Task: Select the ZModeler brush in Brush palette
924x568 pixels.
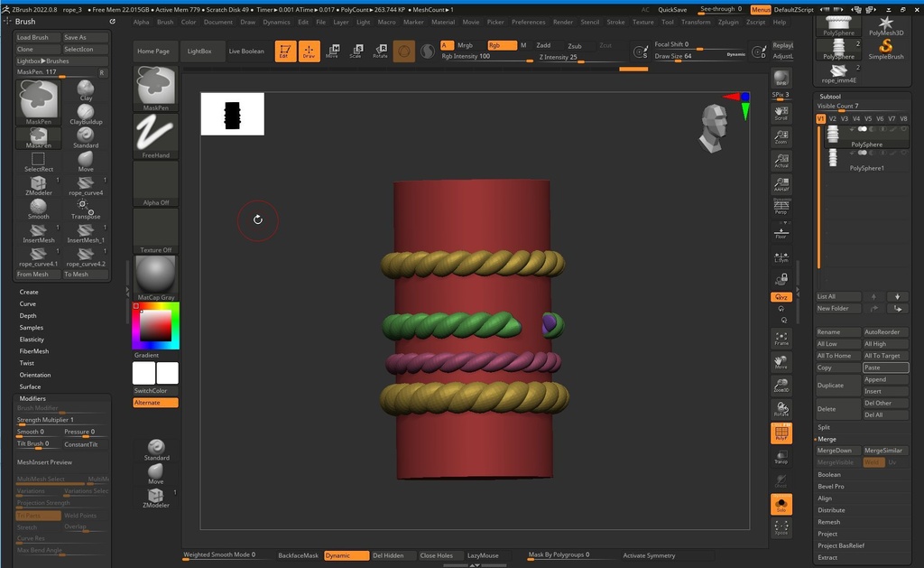Action: 38,185
